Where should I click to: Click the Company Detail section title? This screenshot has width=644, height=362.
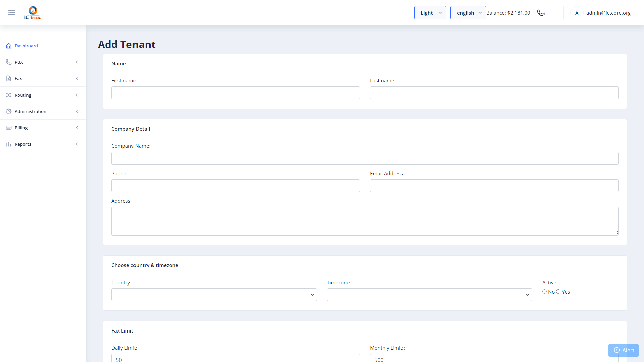(130, 129)
